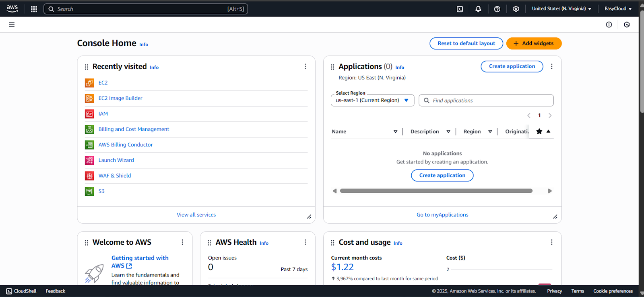This screenshot has width=644, height=297.
Task: Open Go to myApplications link
Action: 442,215
